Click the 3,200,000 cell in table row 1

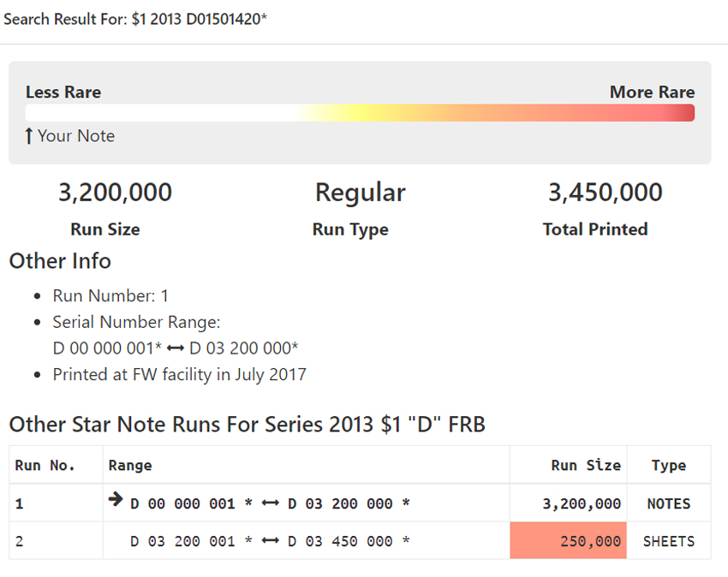tap(569, 503)
